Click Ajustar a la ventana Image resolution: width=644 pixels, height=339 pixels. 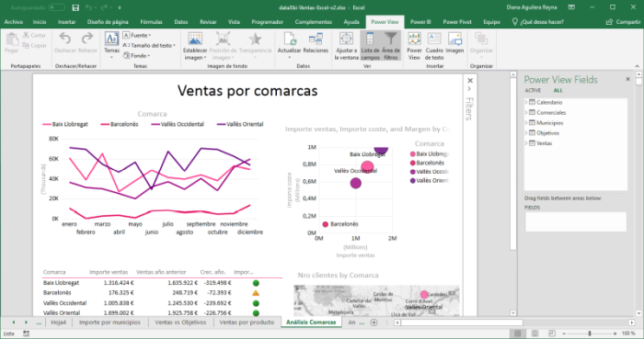click(346, 46)
